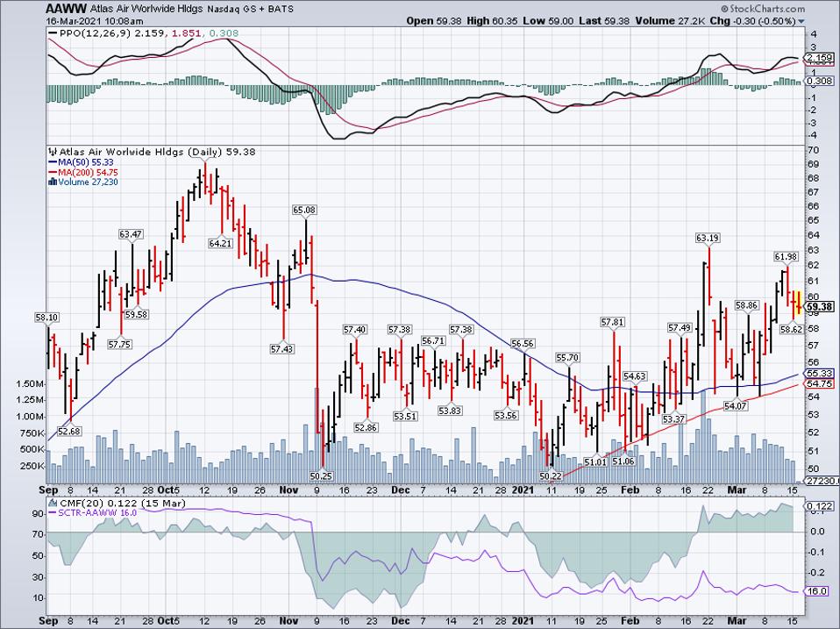
Task: Click the 53.56 low price label
Action: click(x=506, y=415)
